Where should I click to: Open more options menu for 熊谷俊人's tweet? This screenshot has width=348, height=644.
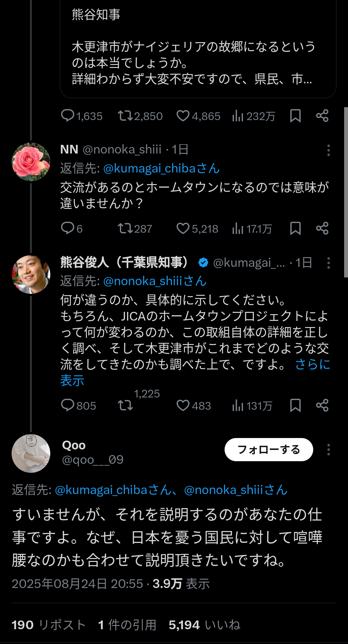(x=328, y=263)
